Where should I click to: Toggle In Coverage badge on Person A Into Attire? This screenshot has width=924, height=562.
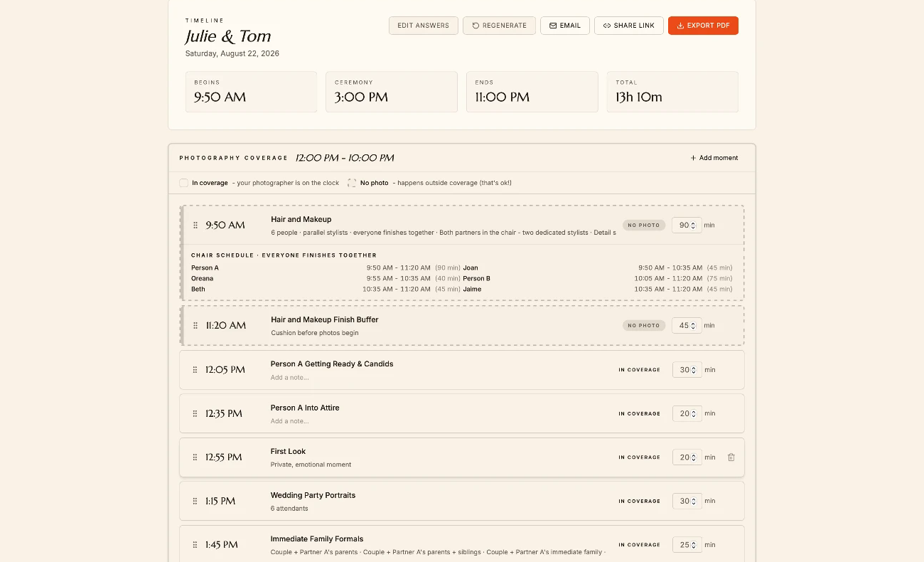coord(640,414)
